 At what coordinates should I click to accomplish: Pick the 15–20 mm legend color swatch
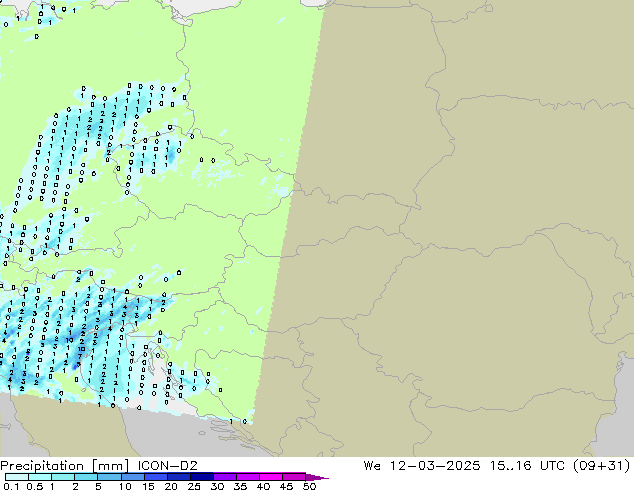[x=155, y=477]
